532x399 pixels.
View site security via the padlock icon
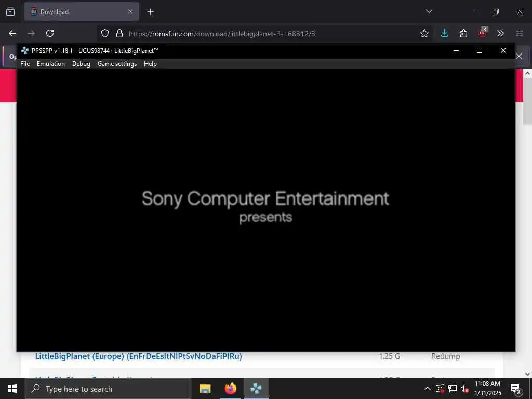tap(119, 33)
